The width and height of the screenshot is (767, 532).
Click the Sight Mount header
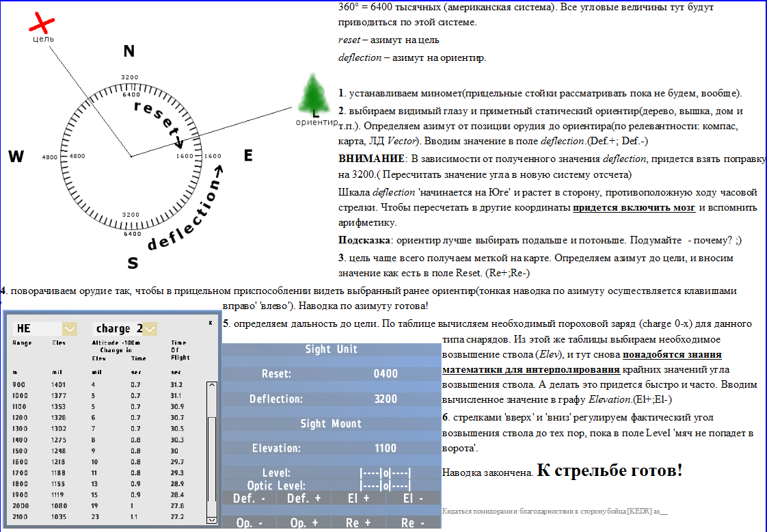pyautogui.click(x=331, y=424)
